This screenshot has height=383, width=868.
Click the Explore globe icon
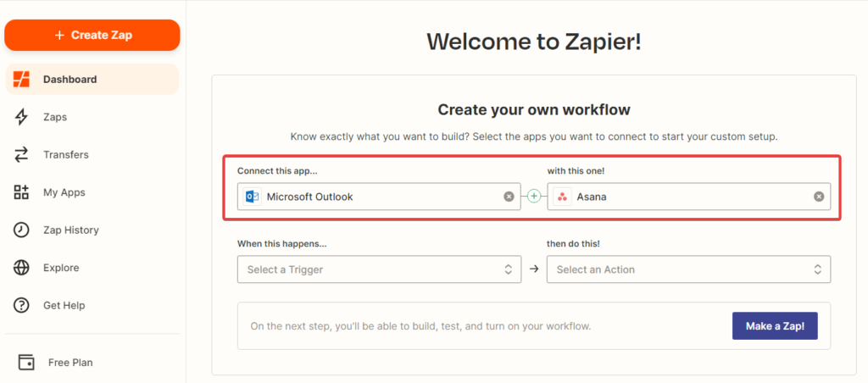[22, 268]
